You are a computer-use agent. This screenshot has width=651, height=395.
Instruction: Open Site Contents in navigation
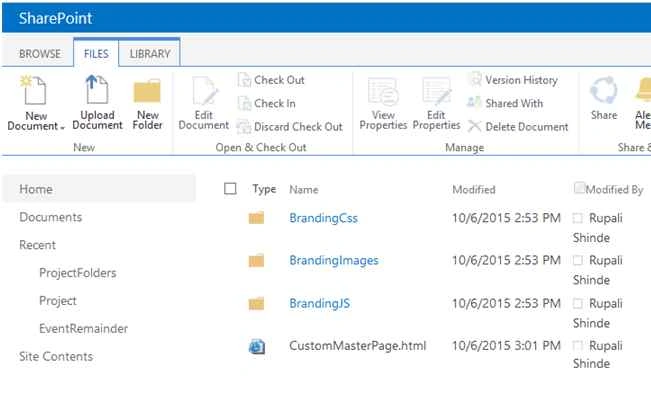(56, 356)
